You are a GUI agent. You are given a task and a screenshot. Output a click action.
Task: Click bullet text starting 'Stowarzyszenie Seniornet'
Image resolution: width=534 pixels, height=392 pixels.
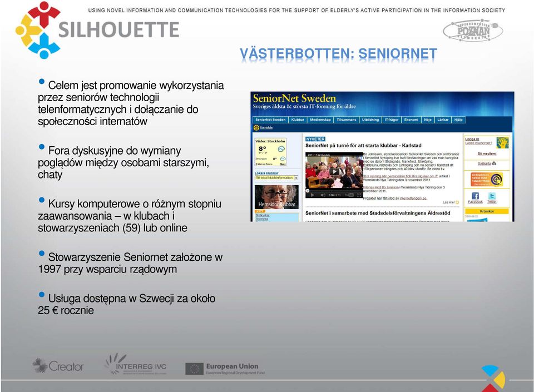[130, 263]
